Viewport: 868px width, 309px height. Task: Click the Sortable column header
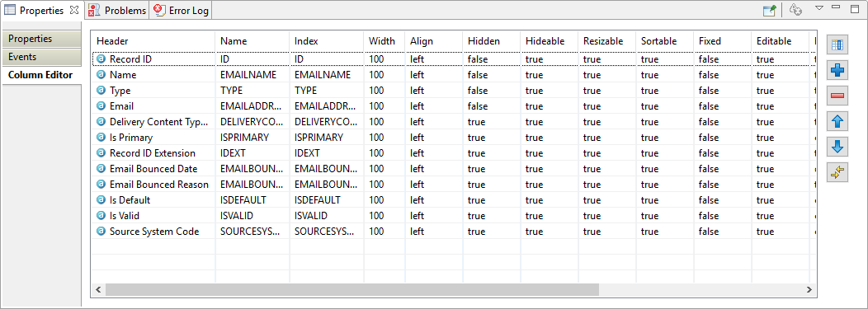tap(658, 41)
